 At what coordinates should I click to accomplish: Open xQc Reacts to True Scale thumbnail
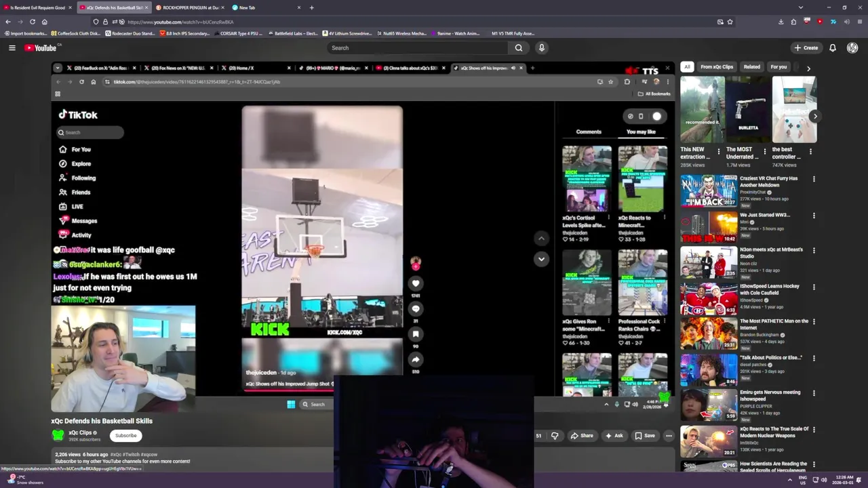(709, 441)
